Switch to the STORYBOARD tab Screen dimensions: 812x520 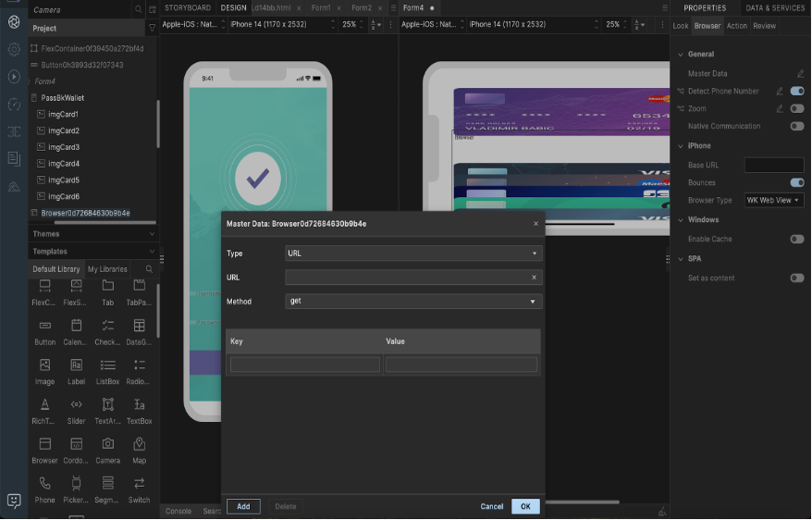(x=188, y=7)
